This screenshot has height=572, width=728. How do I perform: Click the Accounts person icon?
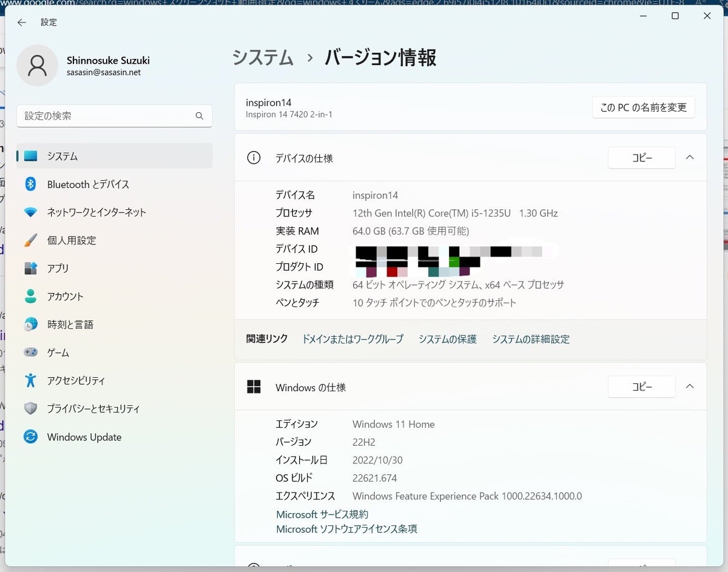pos(31,296)
